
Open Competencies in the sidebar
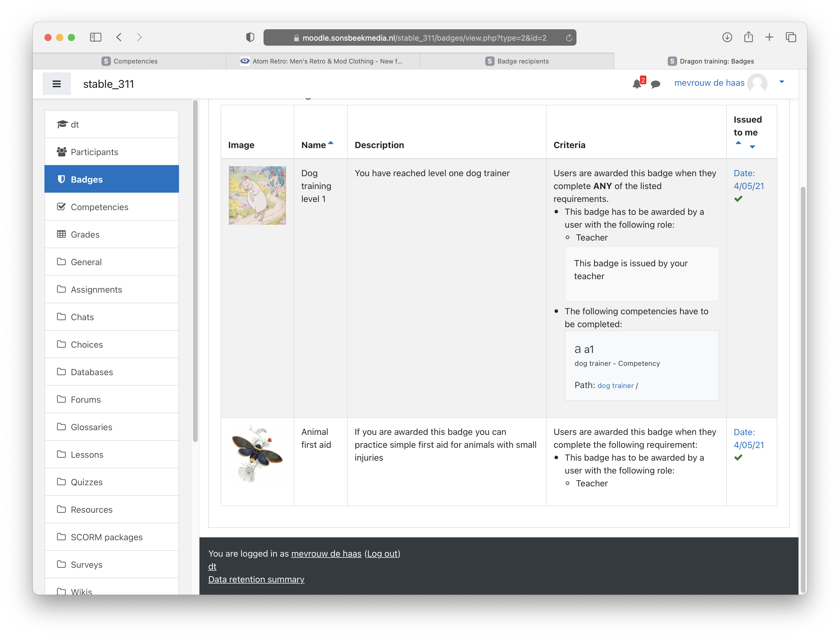(112, 207)
